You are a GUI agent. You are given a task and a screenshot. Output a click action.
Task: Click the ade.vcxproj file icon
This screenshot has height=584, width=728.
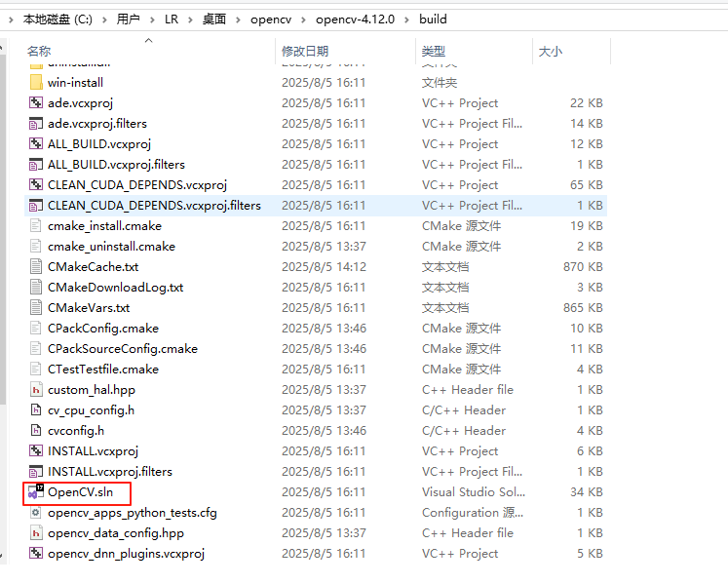coord(36,103)
